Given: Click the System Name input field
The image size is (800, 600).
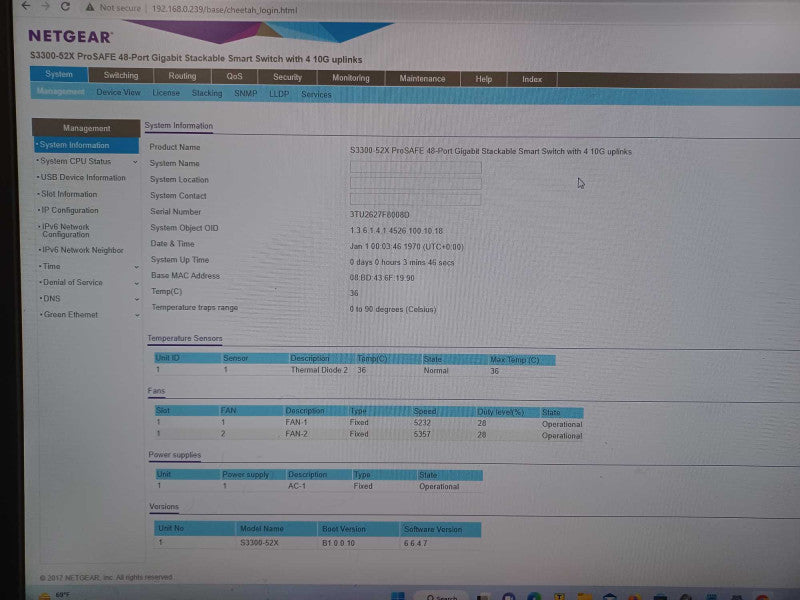Looking at the screenshot, I should click(x=415, y=167).
